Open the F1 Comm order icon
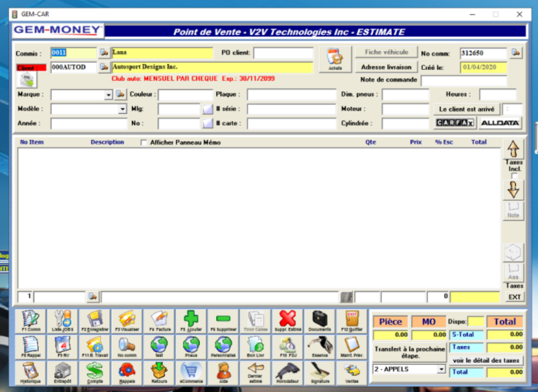The image size is (538, 392). (x=30, y=321)
